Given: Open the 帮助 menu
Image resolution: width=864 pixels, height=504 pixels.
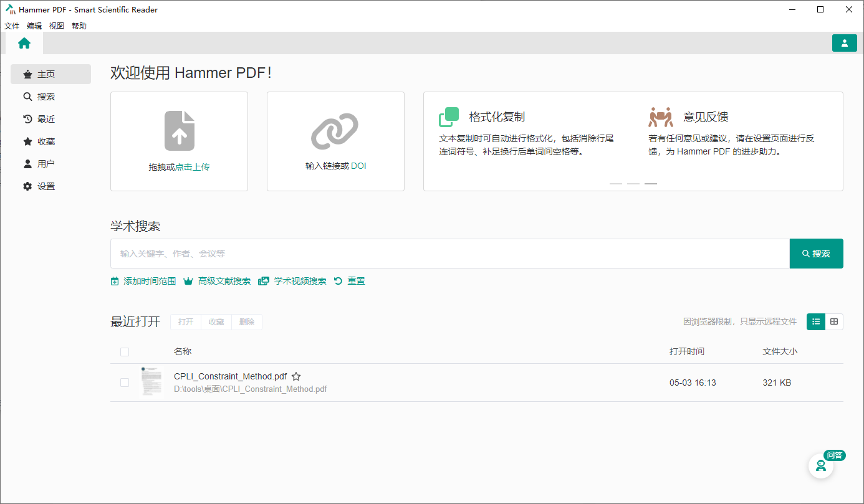Looking at the screenshot, I should click(x=79, y=26).
